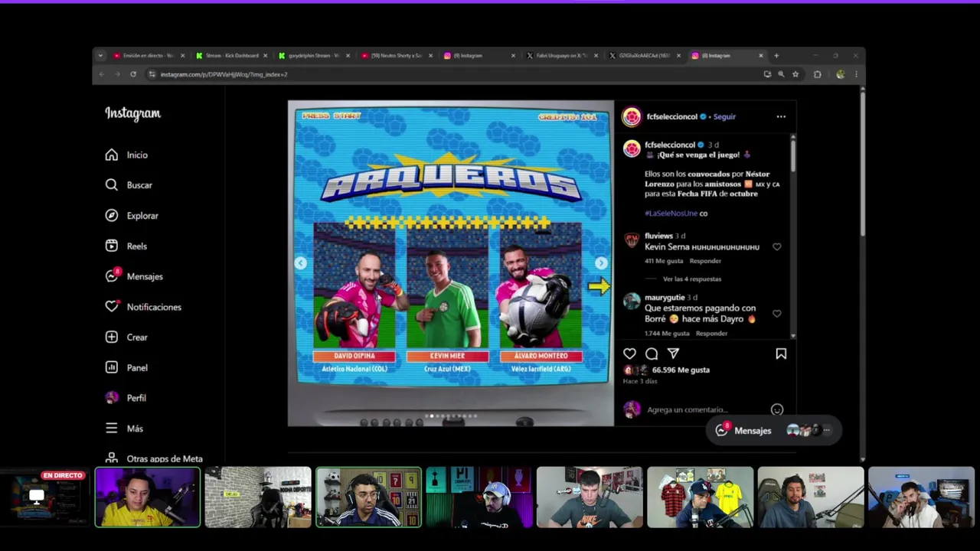Click the EN DIRECTO screen-share thumbnail
The width and height of the screenshot is (980, 551).
45,497
